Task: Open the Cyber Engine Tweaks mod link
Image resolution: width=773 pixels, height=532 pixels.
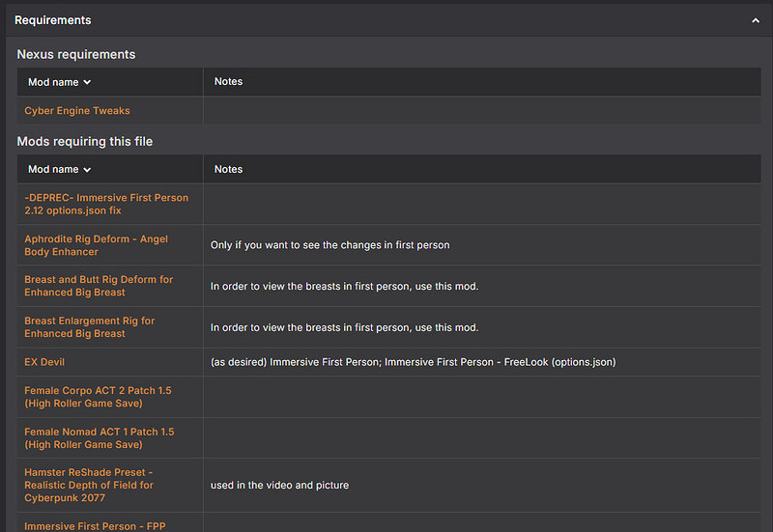Action: click(x=77, y=111)
